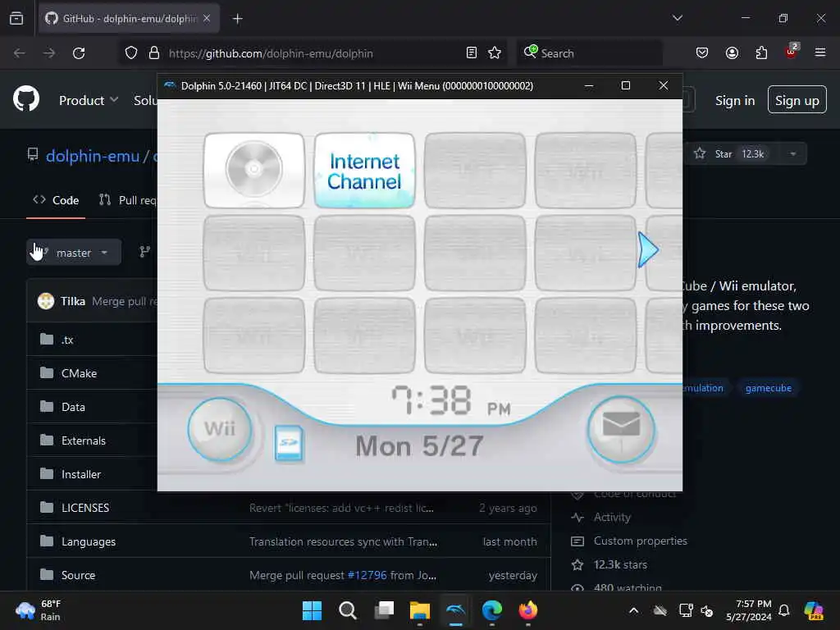
Task: List all tabs chevron
Action: pyautogui.click(x=677, y=18)
